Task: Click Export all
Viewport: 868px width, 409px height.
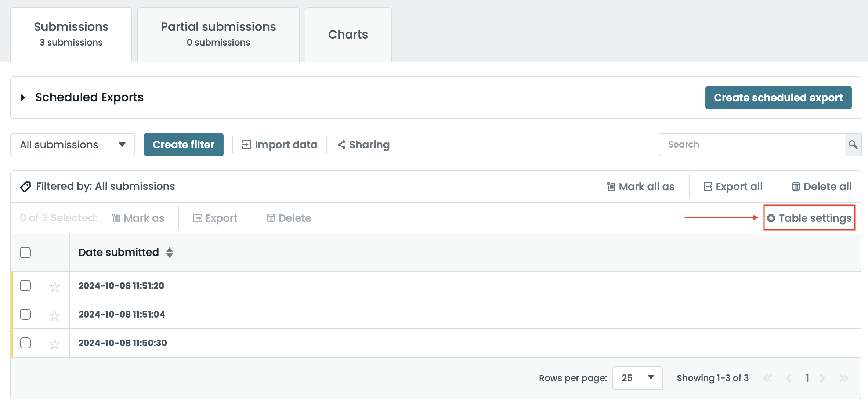Action: (x=733, y=187)
